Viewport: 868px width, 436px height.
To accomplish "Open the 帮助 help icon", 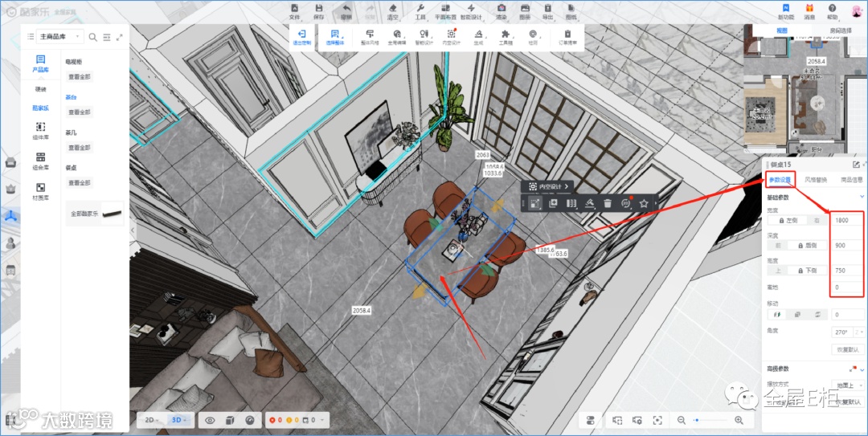I will [832, 8].
